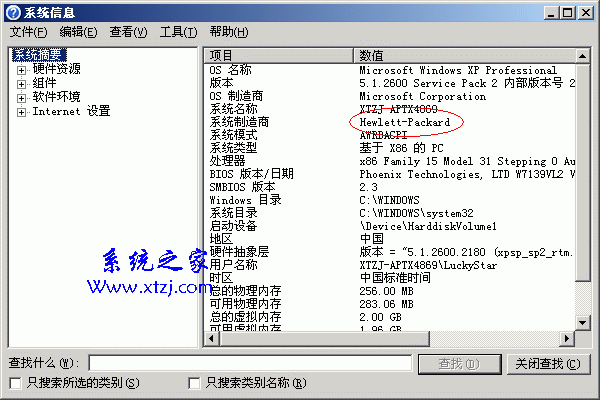Image resolution: width=600 pixels, height=400 pixels.
Task: Enable 只搜索所选的类别 checkbox
Action: pos(15,383)
